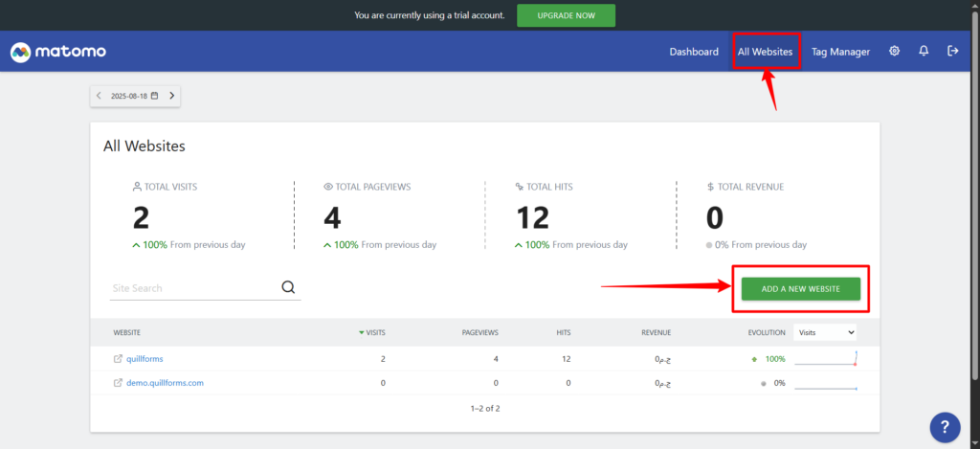
Task: Open the settings gear icon
Action: 895,52
